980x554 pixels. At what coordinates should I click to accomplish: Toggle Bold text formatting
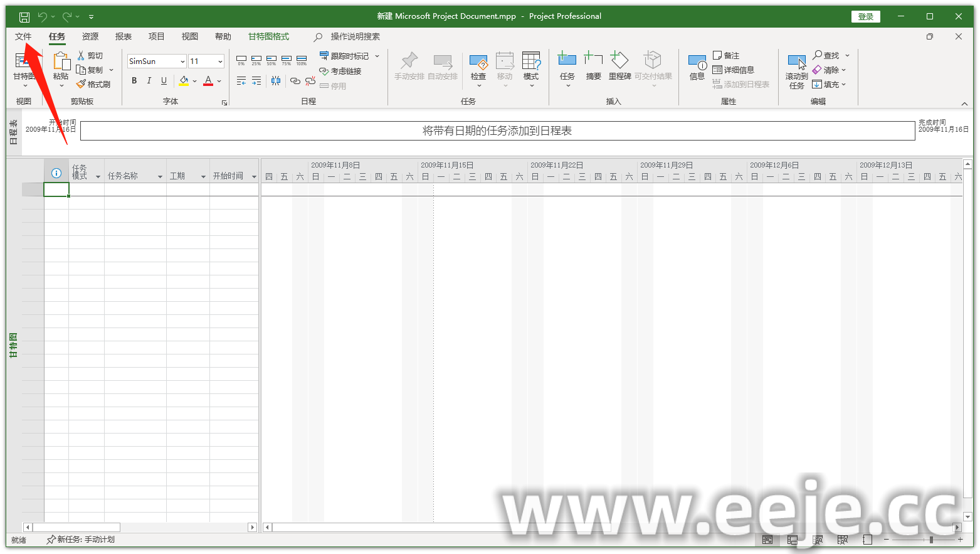134,81
